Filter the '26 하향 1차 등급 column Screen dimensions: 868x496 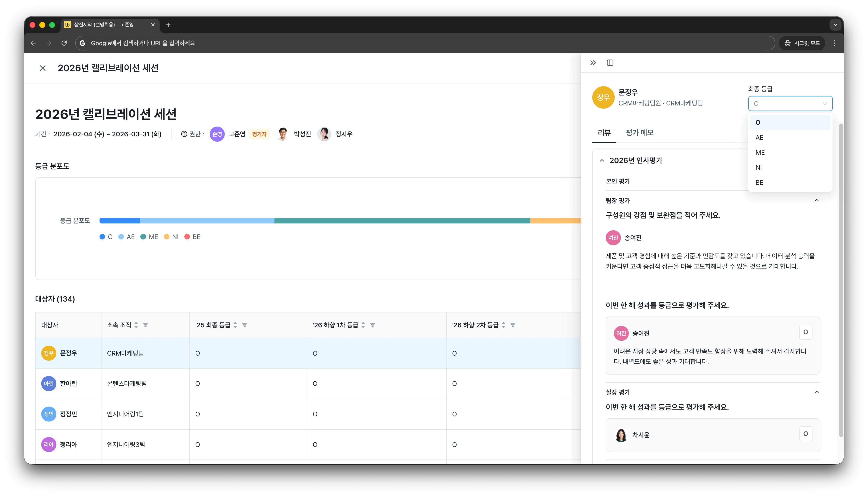(x=373, y=325)
